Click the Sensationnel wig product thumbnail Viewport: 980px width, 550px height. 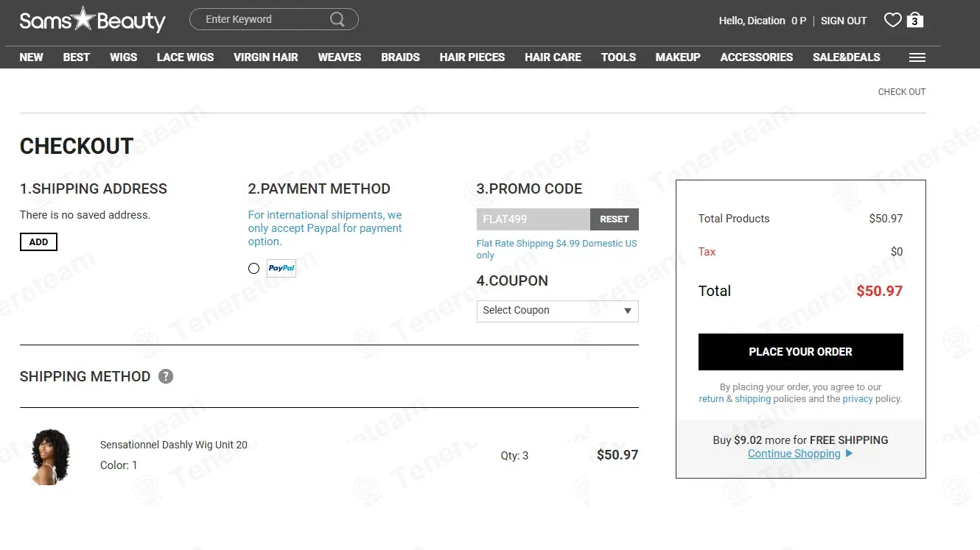coord(51,456)
